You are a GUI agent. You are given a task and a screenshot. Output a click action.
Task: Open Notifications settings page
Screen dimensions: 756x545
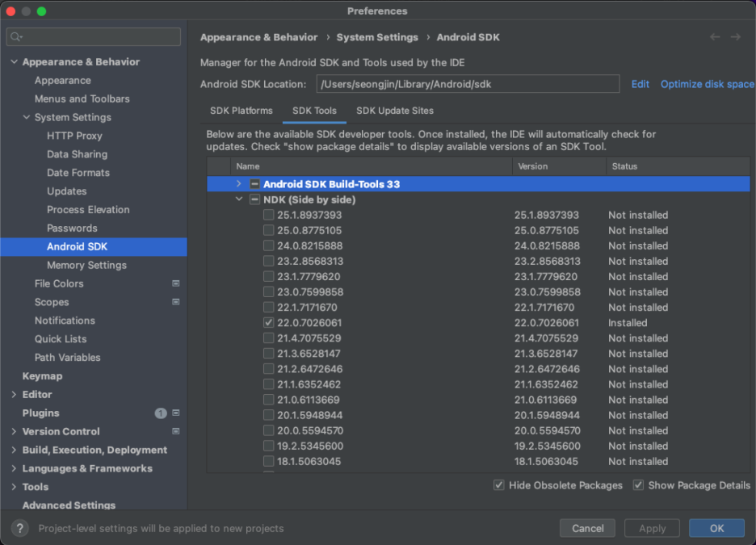pos(65,321)
